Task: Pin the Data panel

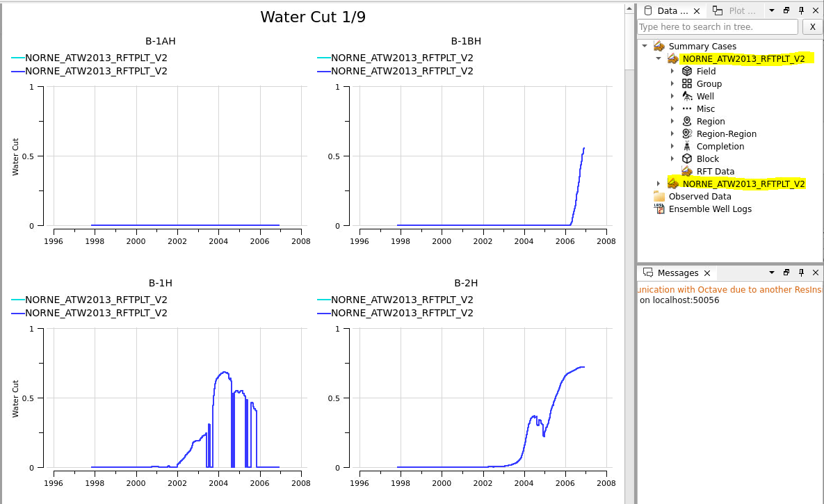Action: point(801,10)
